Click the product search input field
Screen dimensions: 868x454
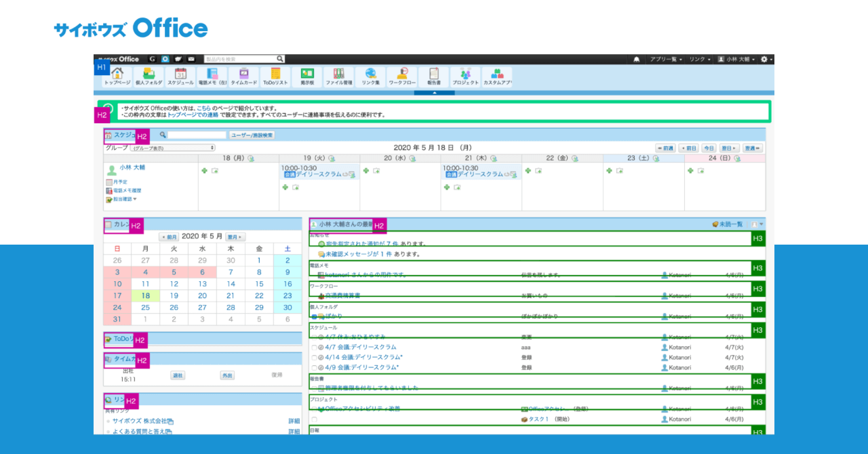240,59
